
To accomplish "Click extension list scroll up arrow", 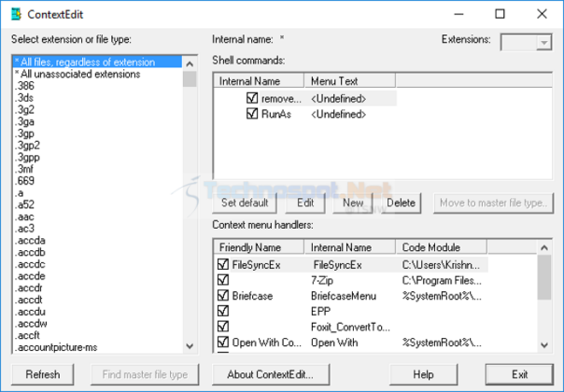I will click(x=190, y=64).
